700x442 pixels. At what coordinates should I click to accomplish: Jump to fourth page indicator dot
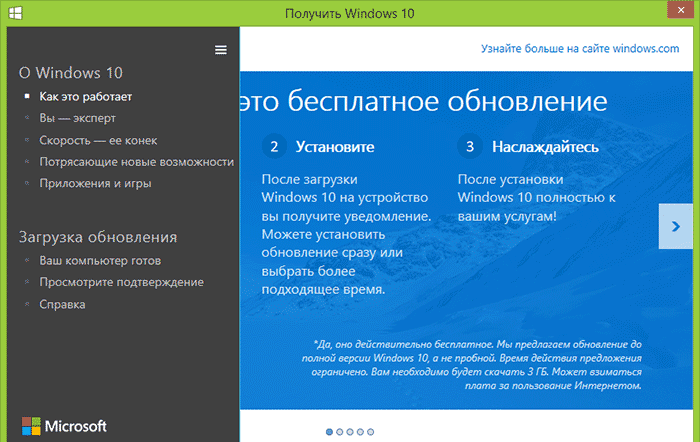coord(360,432)
